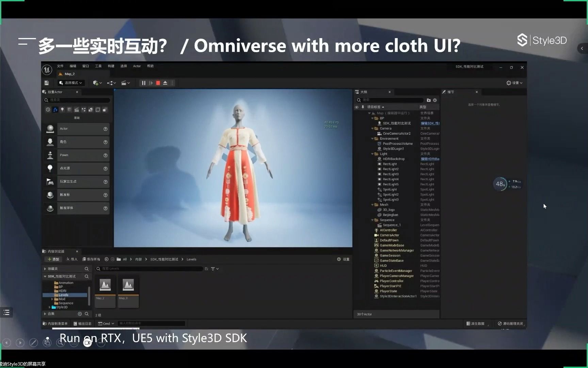Toggle the outliner pin column header

363,107
